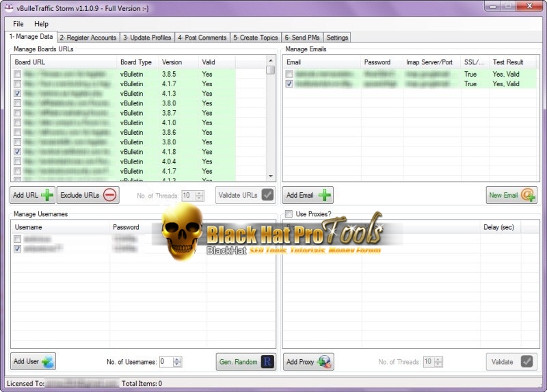
Task: Sort by Board Type column header
Action: tap(138, 62)
